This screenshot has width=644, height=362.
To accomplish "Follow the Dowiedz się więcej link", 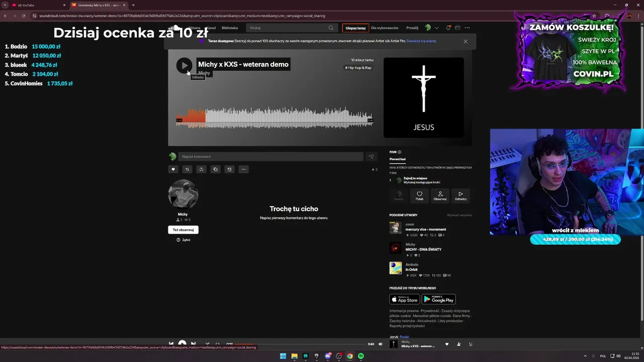I will (x=421, y=41).
